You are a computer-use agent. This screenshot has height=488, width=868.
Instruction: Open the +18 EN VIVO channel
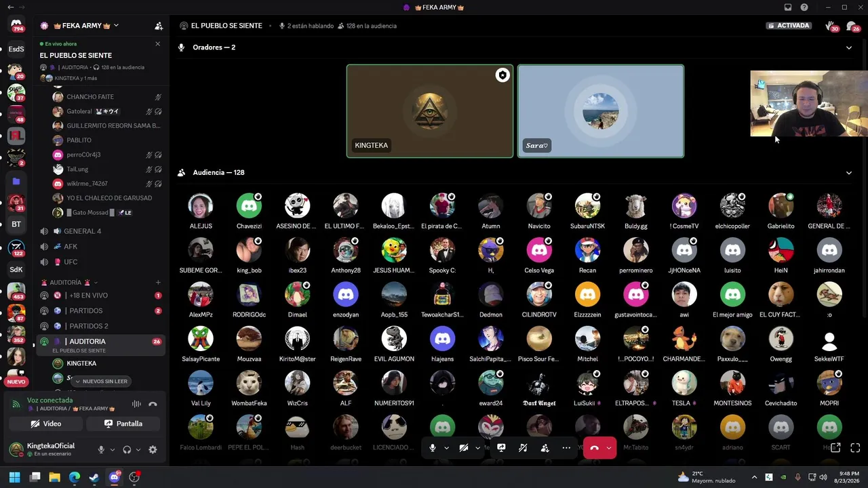[100, 296]
